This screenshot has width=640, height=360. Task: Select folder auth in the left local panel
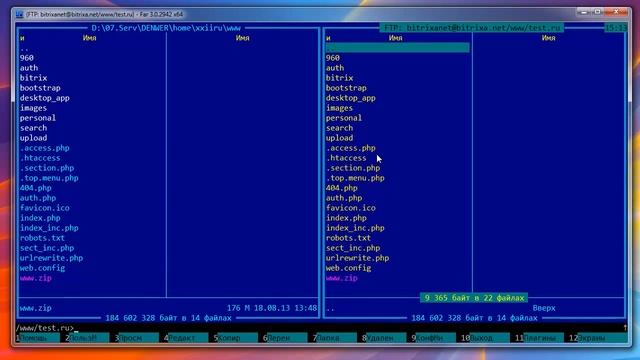tap(29, 68)
